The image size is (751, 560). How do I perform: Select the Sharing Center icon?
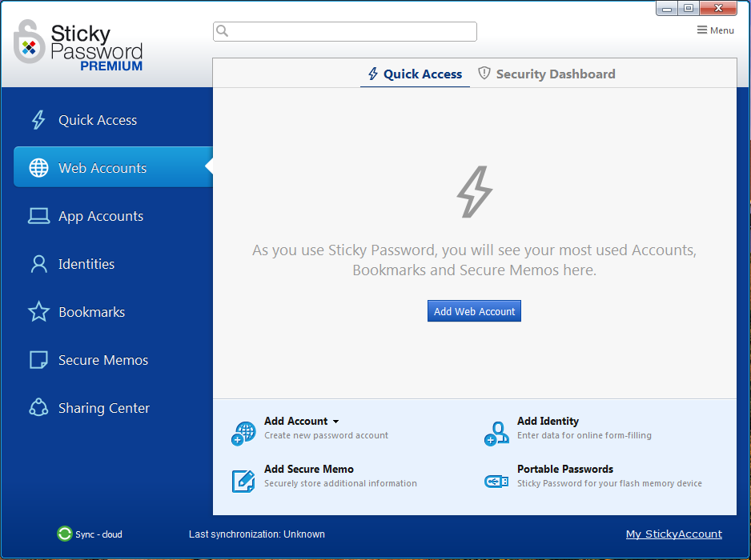tap(38, 407)
